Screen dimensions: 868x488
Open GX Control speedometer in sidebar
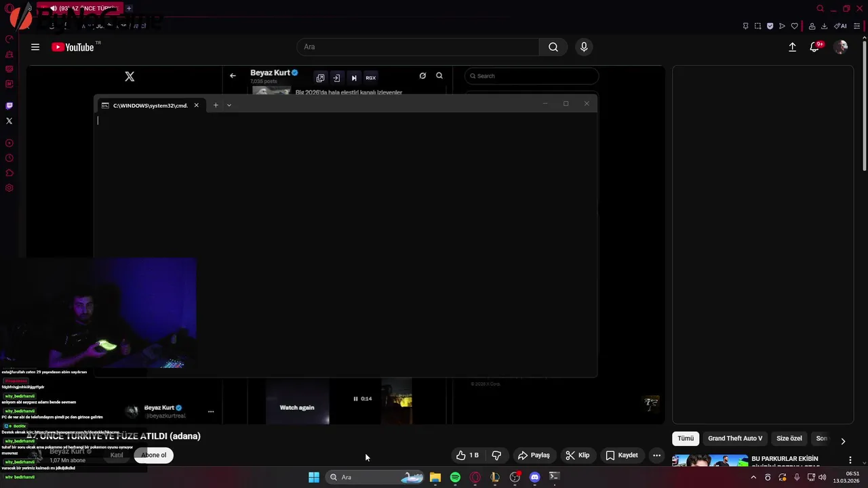tap(9, 39)
